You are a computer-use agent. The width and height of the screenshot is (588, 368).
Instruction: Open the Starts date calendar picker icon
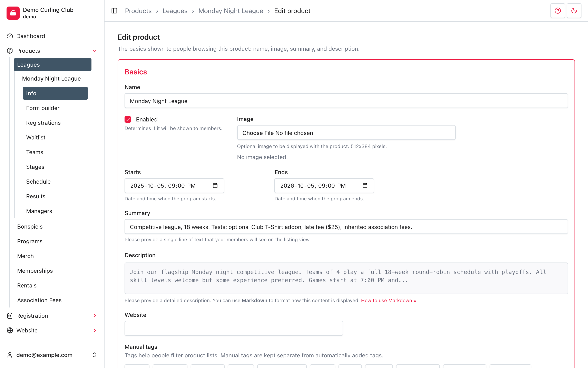coord(215,185)
